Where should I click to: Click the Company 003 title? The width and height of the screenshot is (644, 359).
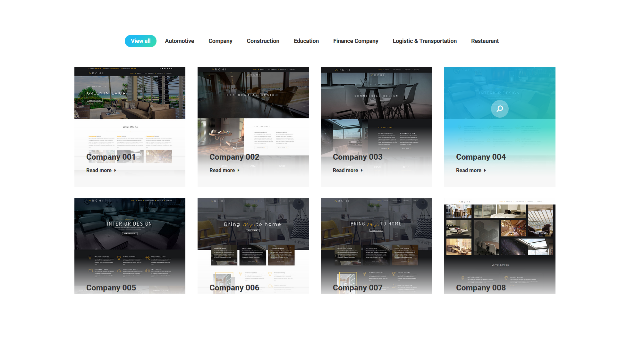pos(358,157)
